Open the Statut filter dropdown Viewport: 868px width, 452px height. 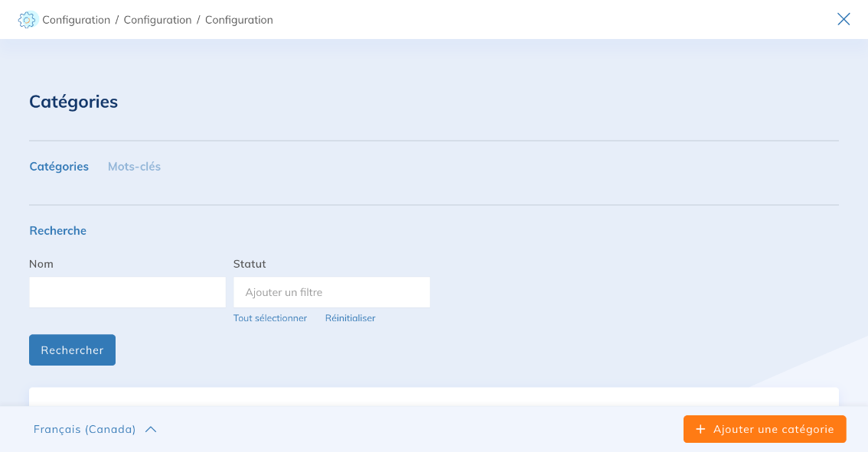click(x=331, y=292)
